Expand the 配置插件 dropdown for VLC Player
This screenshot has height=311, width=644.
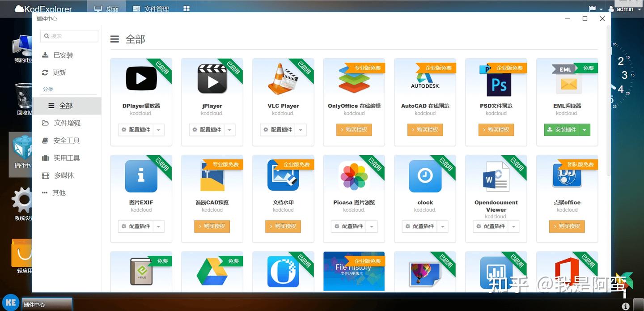point(300,130)
